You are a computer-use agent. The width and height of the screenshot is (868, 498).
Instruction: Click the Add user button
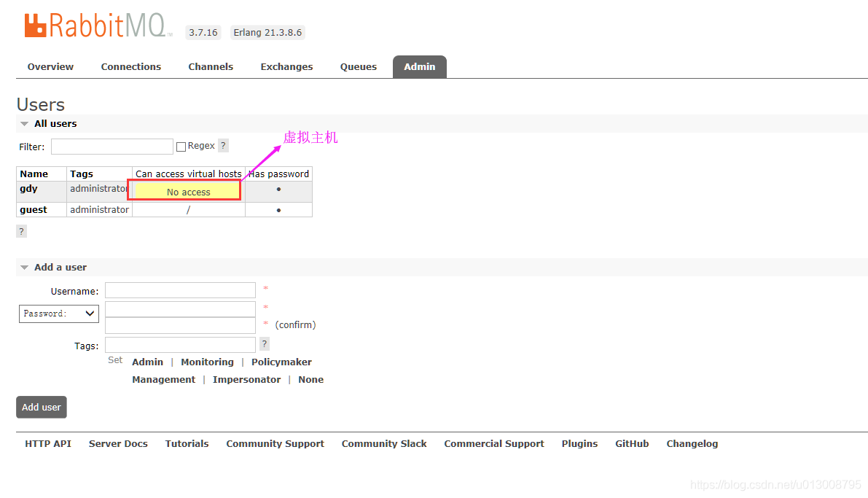[x=42, y=407]
